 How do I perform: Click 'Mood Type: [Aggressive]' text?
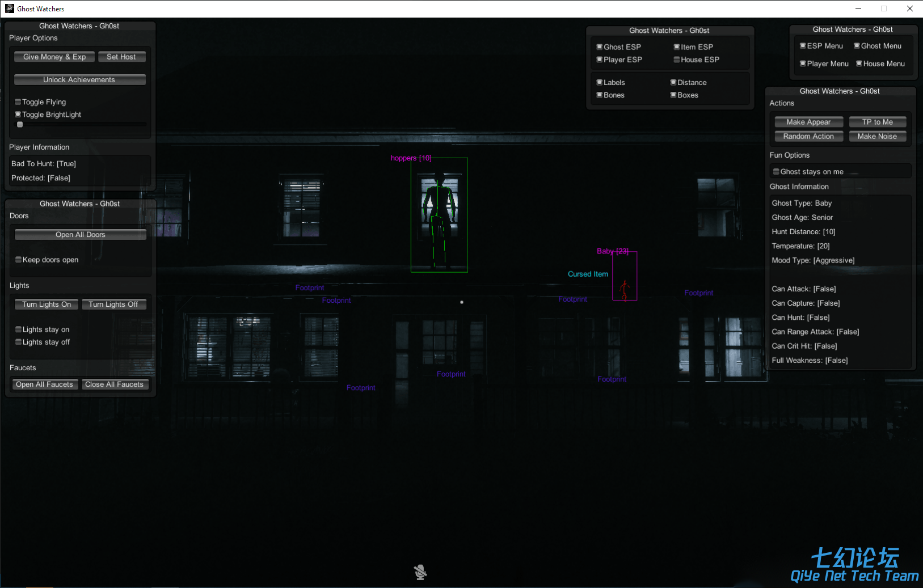pyautogui.click(x=813, y=260)
